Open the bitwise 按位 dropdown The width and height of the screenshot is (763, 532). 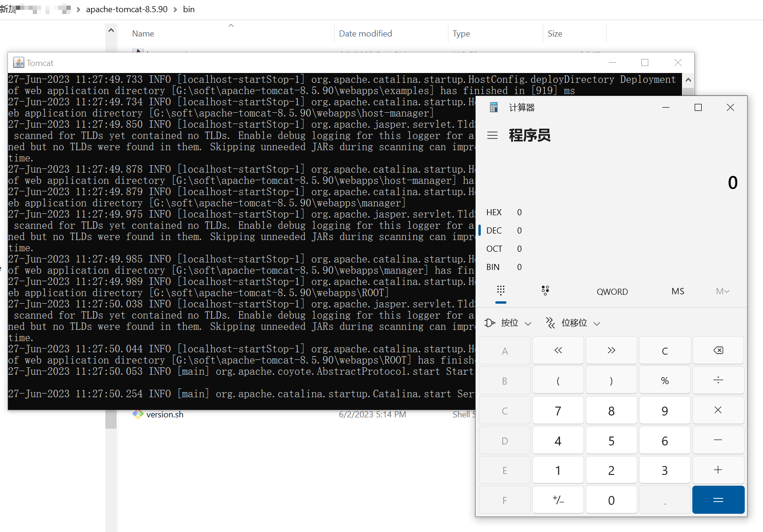click(508, 323)
